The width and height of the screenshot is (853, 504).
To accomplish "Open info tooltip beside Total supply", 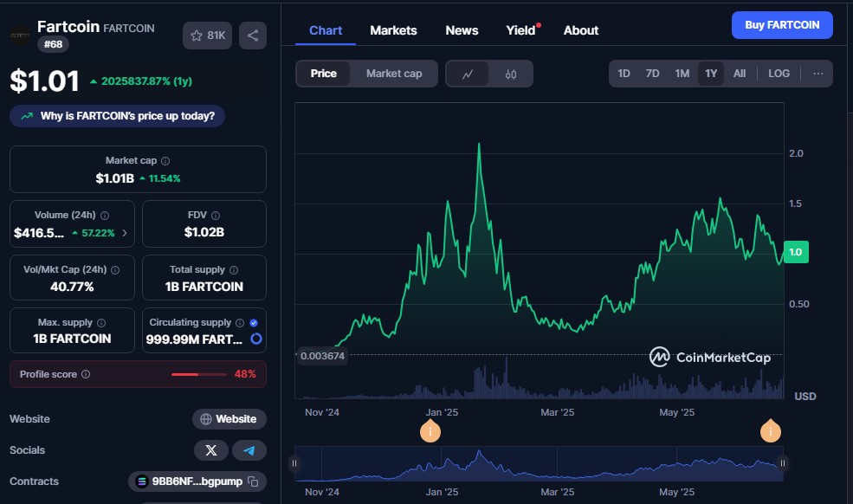I will tap(233, 270).
